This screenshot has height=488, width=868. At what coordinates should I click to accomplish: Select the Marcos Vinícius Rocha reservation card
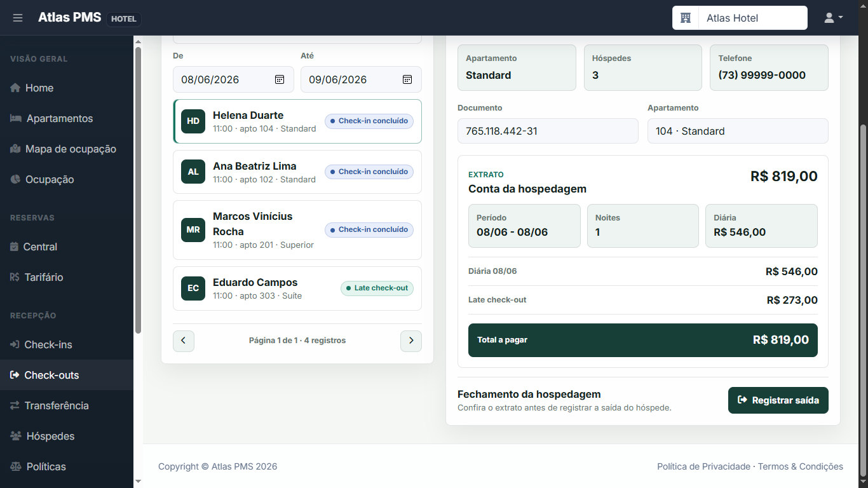[297, 230]
